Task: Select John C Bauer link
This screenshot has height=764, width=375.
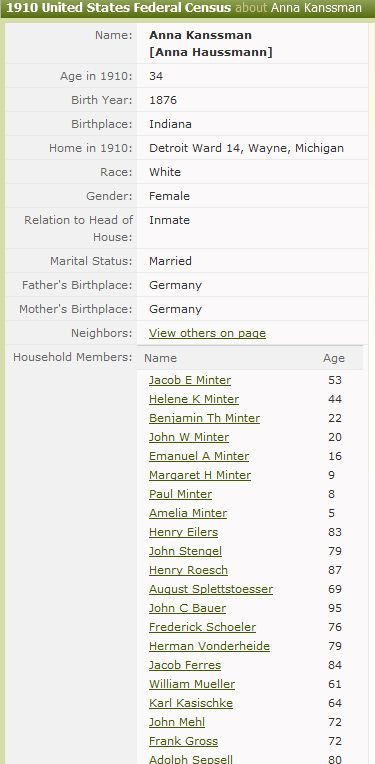Action: 188,608
